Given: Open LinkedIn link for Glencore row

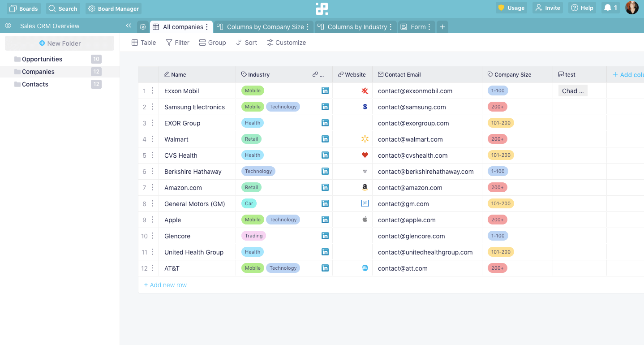Looking at the screenshot, I should (325, 236).
